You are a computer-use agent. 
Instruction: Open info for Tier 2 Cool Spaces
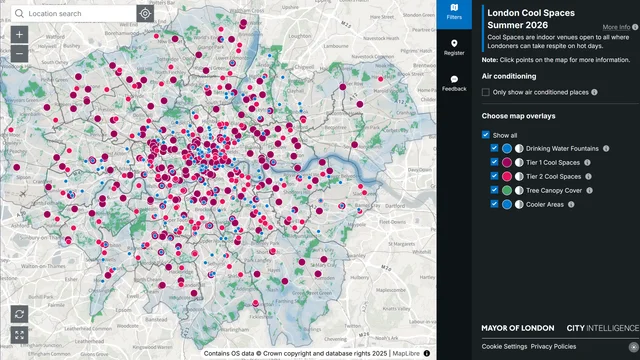point(588,176)
